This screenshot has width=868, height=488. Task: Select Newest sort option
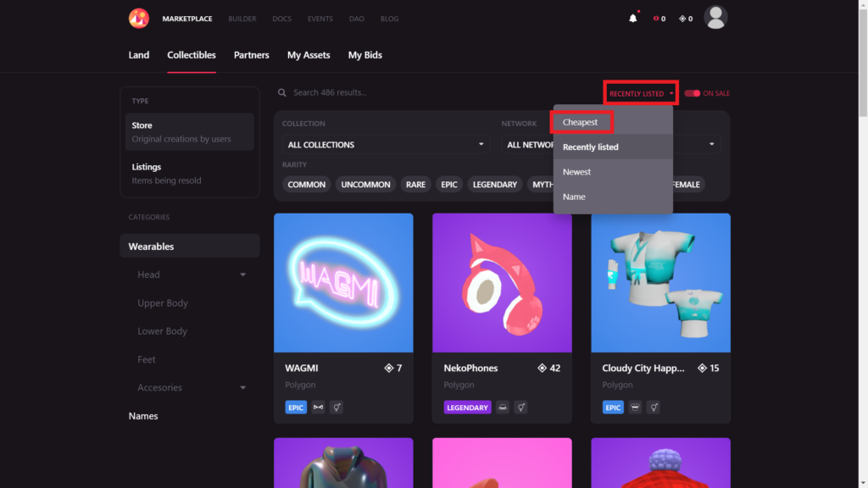tap(613, 171)
